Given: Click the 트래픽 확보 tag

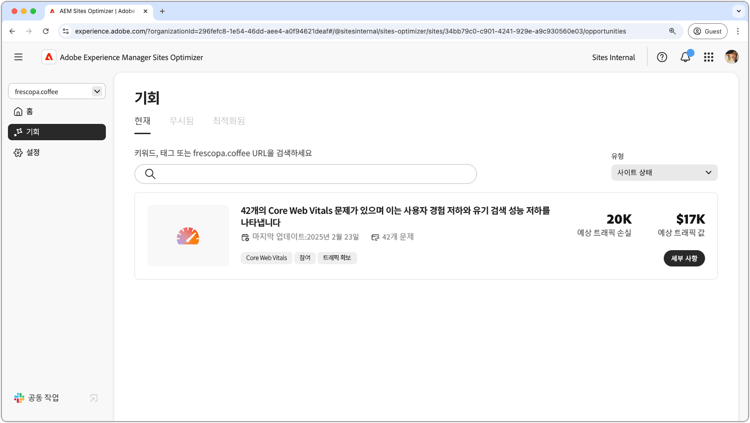Looking at the screenshot, I should pos(337,258).
